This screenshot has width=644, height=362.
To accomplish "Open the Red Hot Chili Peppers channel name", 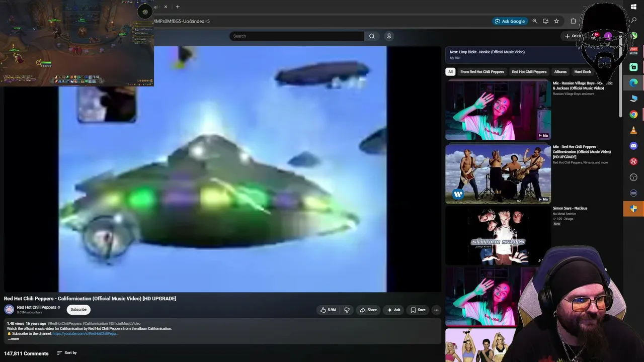I will (x=37, y=307).
